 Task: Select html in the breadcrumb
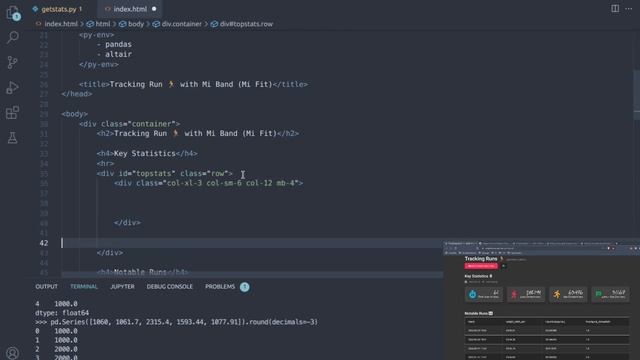click(102, 24)
